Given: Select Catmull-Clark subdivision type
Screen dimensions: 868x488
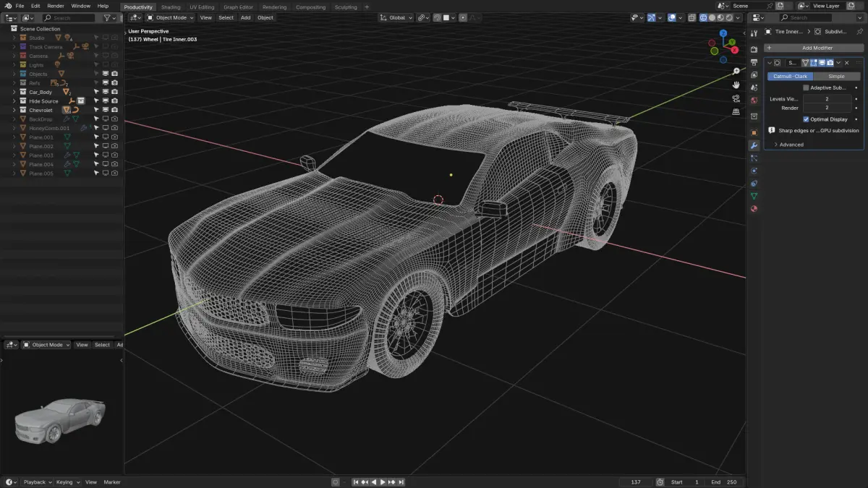Looking at the screenshot, I should (x=790, y=76).
